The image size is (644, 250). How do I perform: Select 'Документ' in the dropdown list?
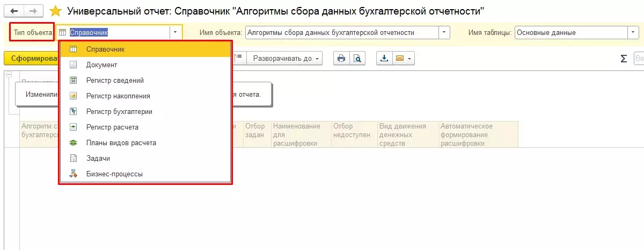pyautogui.click(x=145, y=65)
